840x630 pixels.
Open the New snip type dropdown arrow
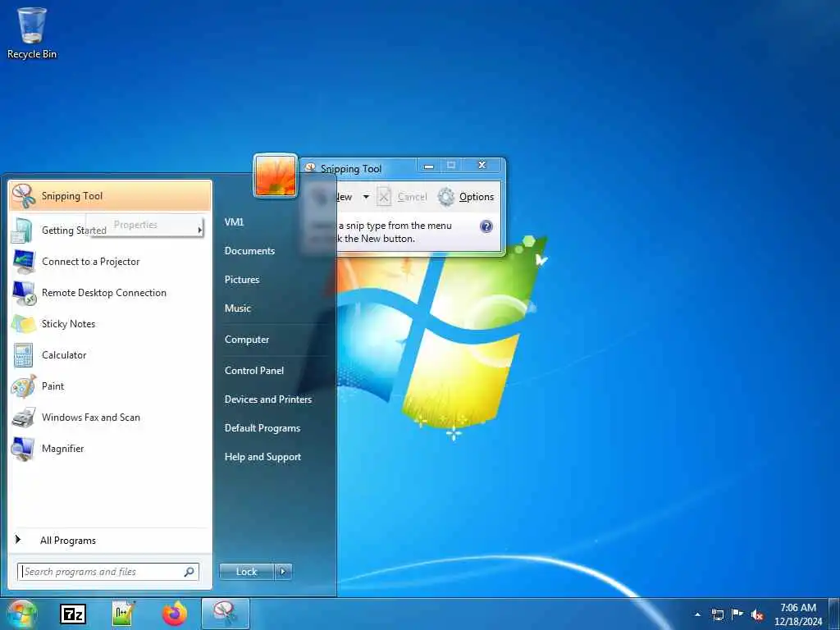(366, 197)
